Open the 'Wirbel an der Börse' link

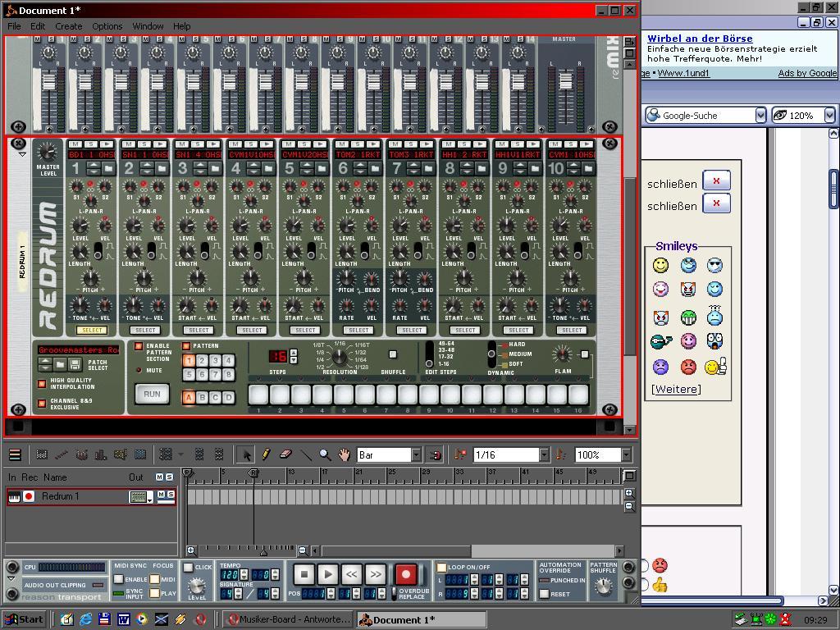[x=700, y=39]
